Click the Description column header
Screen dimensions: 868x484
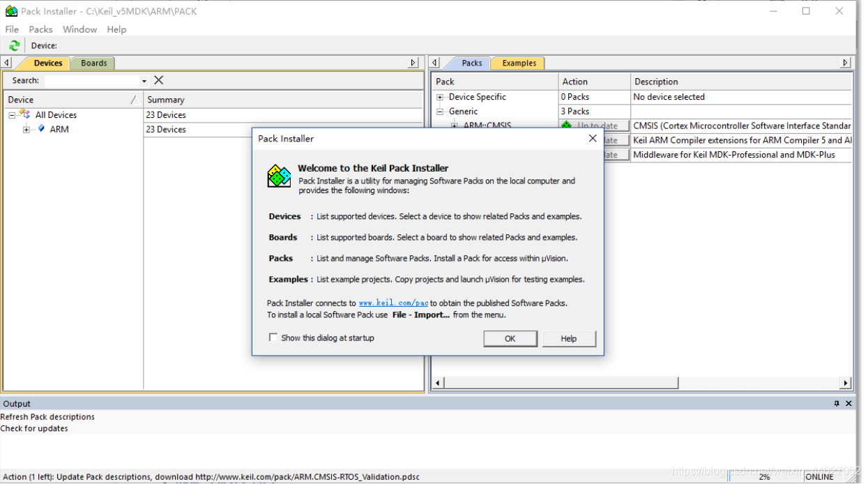[742, 82]
